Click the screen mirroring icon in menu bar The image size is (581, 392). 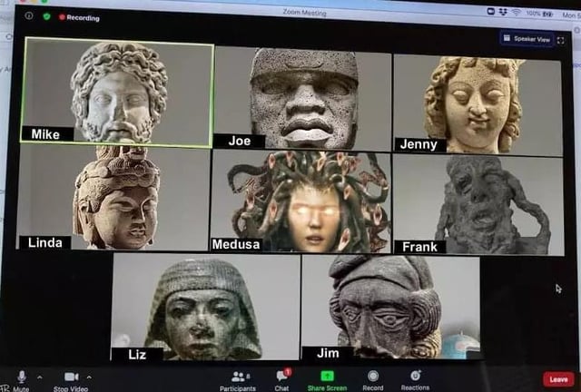tap(490, 11)
